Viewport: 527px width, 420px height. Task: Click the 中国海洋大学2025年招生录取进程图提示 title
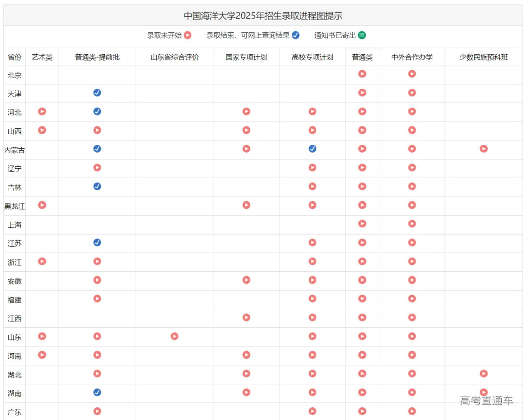[263, 16]
